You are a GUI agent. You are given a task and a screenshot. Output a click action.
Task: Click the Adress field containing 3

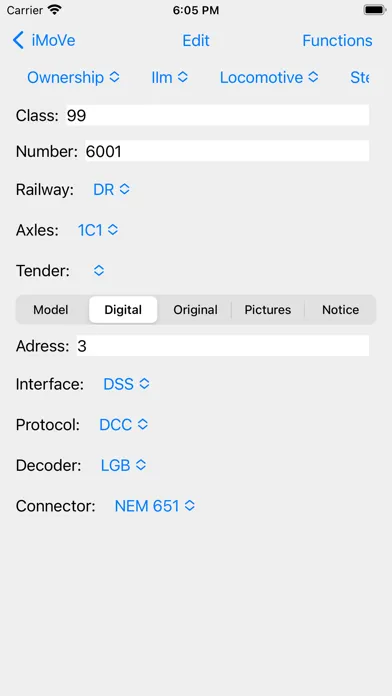(x=223, y=346)
